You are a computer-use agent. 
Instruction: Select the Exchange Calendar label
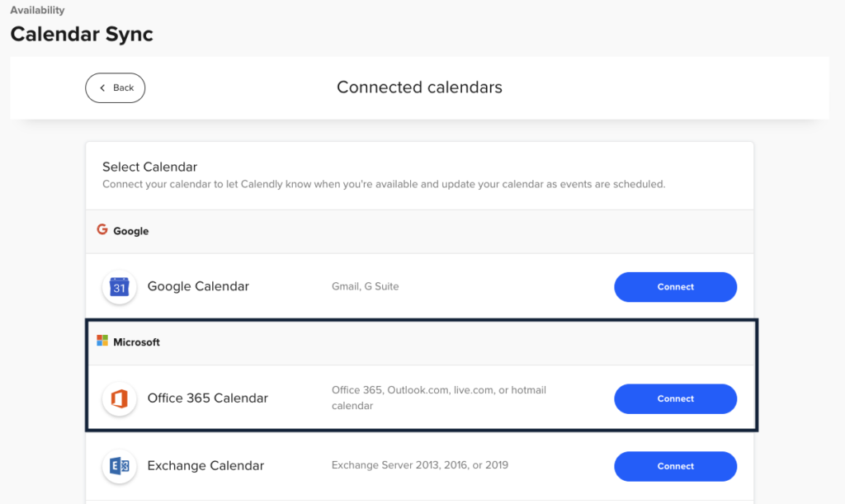[205, 466]
